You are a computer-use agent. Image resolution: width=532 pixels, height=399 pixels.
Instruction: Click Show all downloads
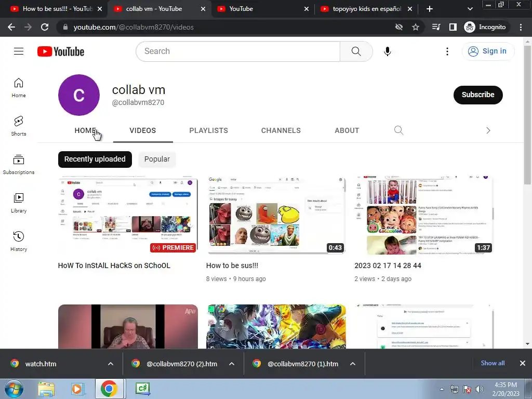(493, 363)
